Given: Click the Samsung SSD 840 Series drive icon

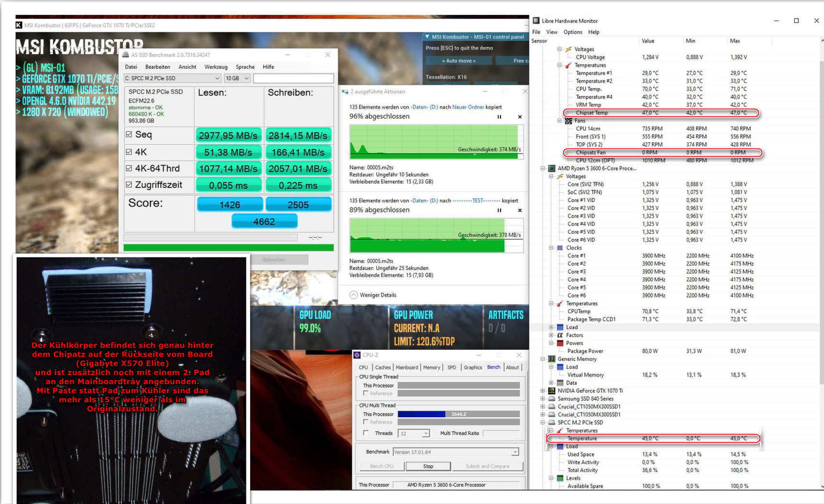Looking at the screenshot, I should coord(552,399).
